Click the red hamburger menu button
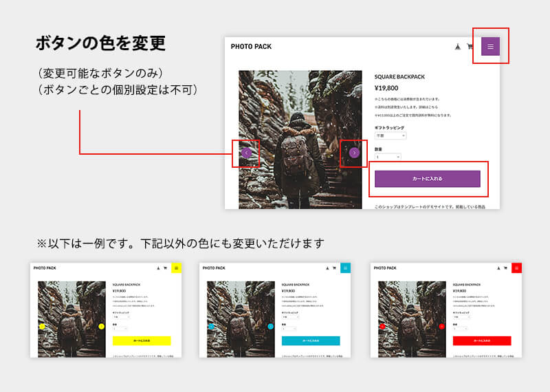This screenshot has width=550, height=392. point(517,268)
